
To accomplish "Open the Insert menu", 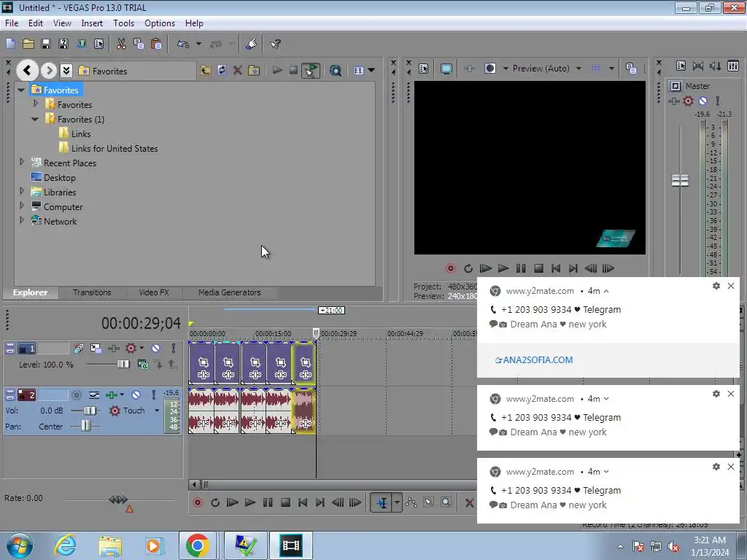I will tap(92, 23).
